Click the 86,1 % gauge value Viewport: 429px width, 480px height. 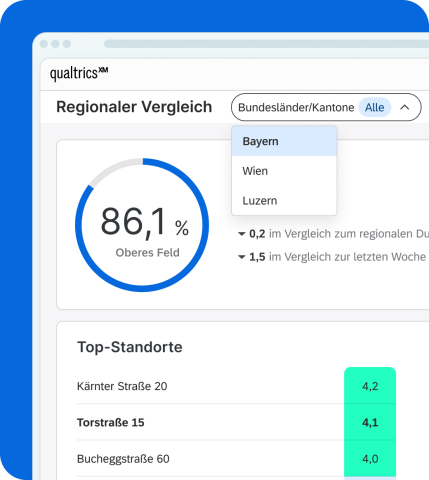click(x=145, y=222)
